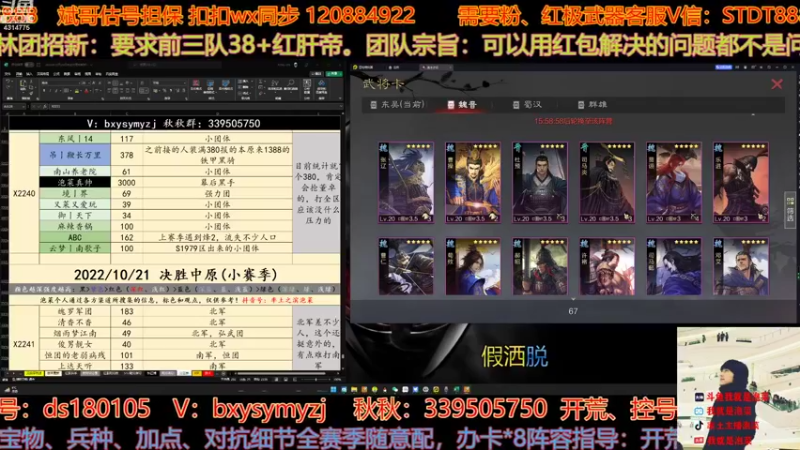Click the Excel search box in title bar
The width and height of the screenshot is (800, 450).
(176, 65)
